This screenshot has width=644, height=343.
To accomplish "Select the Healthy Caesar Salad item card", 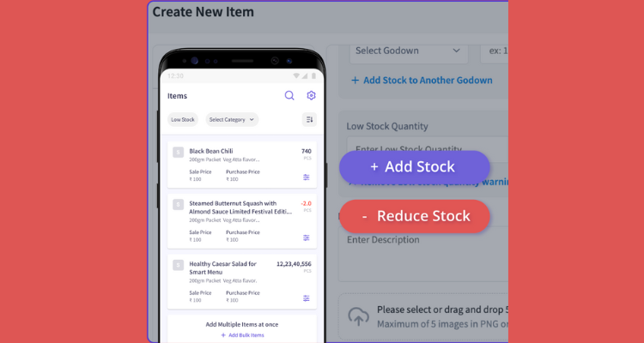I will point(242,281).
